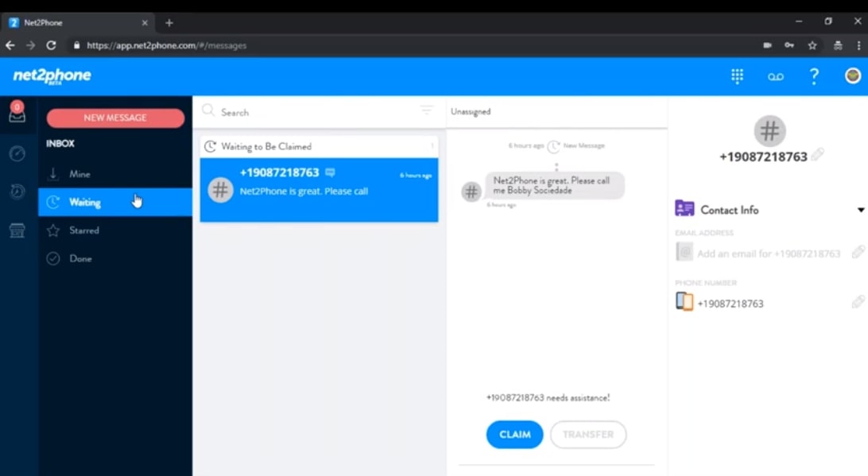Select the Net2Phone browser tab
The height and width of the screenshot is (476, 868).
[x=78, y=23]
